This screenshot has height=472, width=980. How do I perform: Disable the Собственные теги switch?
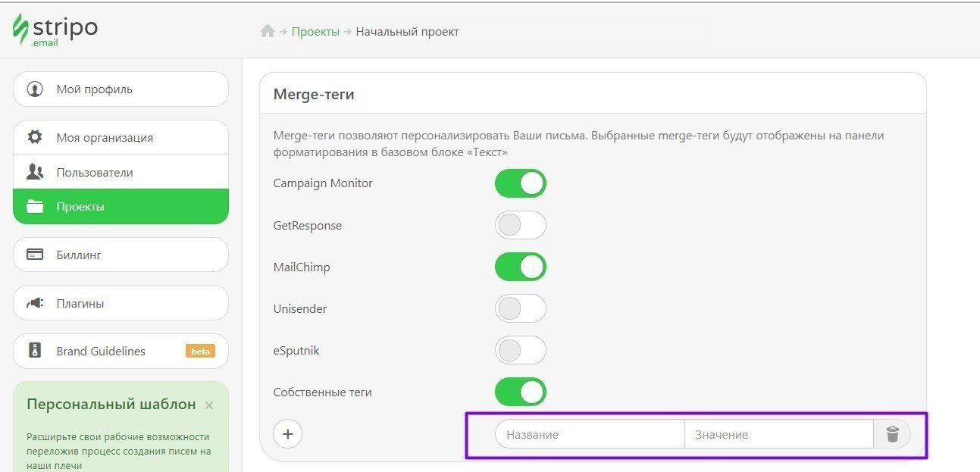pos(521,392)
